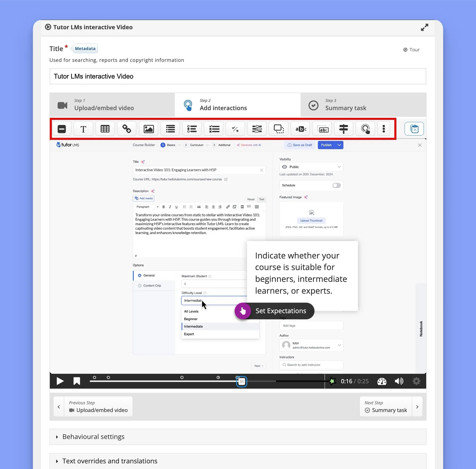
Task: Click the video timeline progress slider handle
Action: pyautogui.click(x=242, y=381)
